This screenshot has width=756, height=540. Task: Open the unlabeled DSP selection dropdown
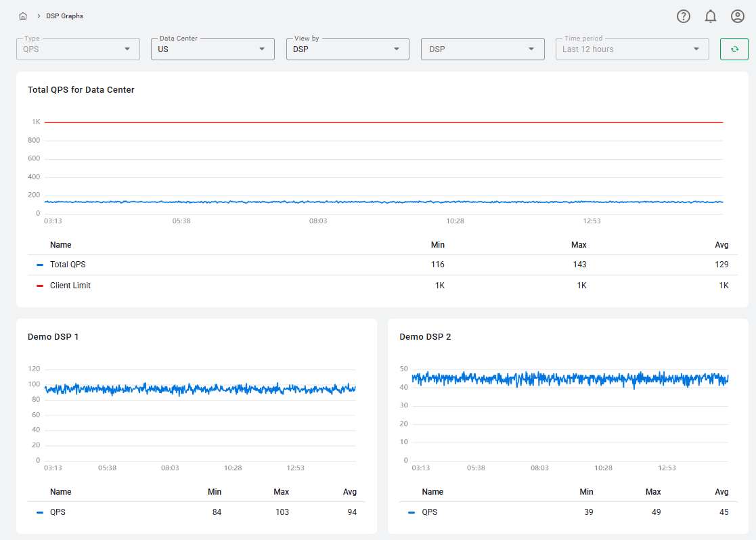pos(483,49)
